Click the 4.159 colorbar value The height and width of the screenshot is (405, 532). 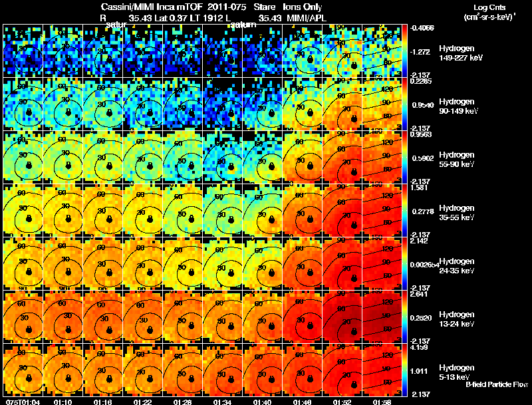click(419, 347)
